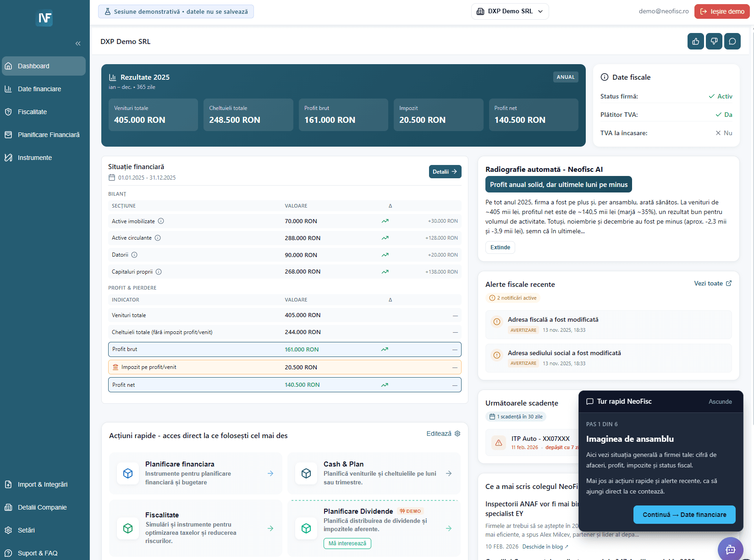Open the comment bubble feedback icon
This screenshot has height=560, width=754.
[732, 41]
